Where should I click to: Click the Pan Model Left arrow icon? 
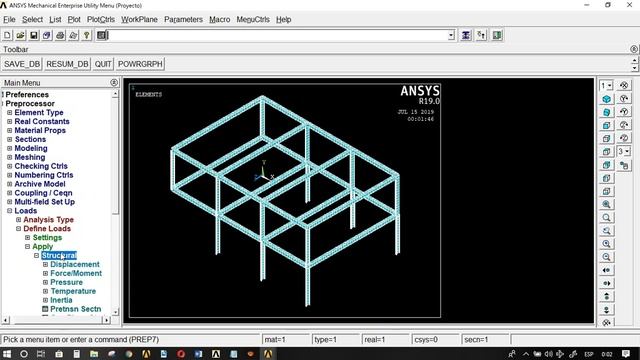pyautogui.click(x=607, y=270)
